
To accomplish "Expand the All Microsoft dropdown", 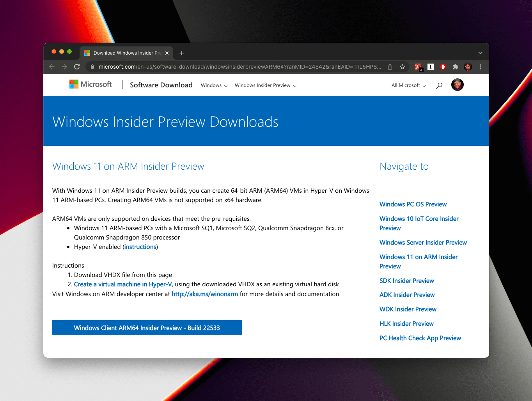I will pos(408,85).
